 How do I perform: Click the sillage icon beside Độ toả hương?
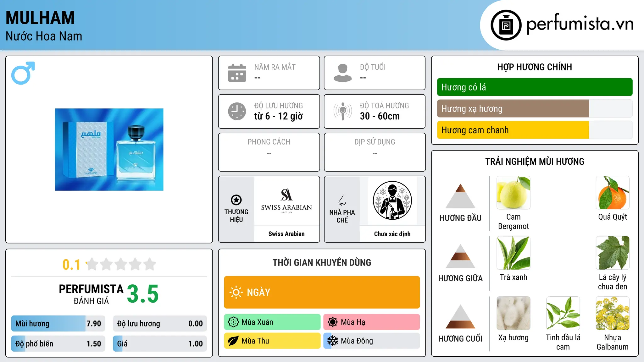(343, 111)
